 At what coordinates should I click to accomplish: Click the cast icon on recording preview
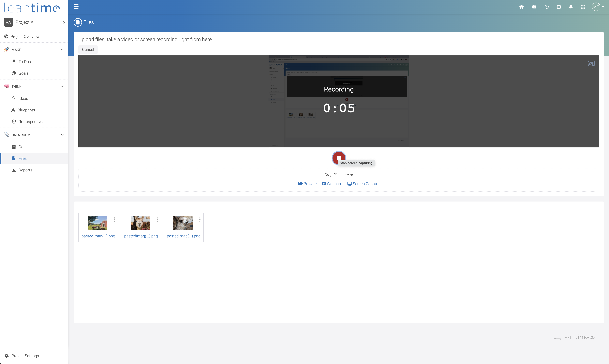pos(591,64)
